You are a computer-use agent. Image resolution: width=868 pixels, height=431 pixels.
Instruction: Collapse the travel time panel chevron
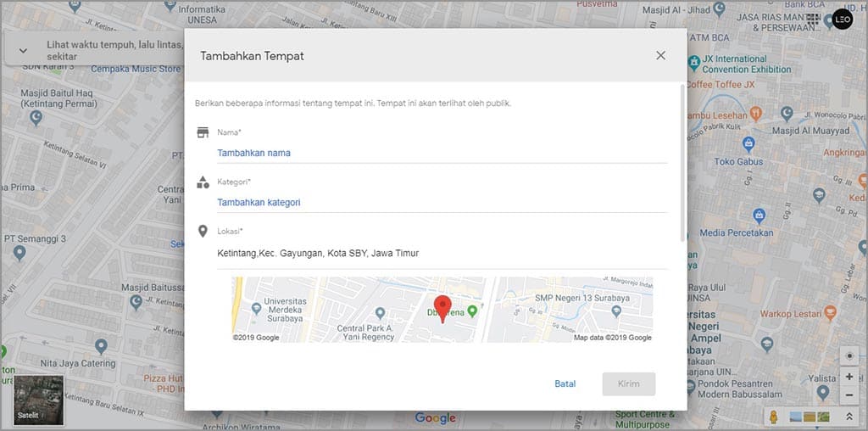[x=23, y=50]
